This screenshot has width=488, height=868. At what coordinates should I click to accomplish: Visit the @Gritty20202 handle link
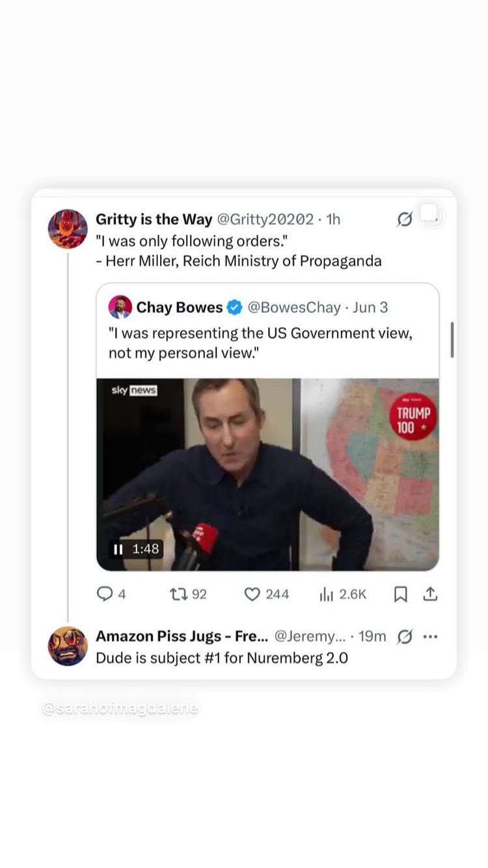pos(265,220)
